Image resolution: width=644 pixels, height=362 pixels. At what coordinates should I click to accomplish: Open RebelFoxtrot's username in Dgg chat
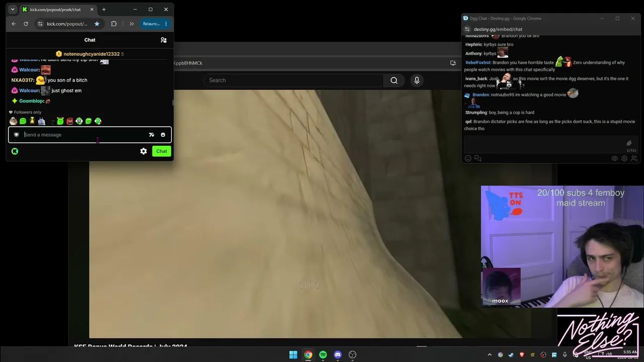[x=478, y=63]
